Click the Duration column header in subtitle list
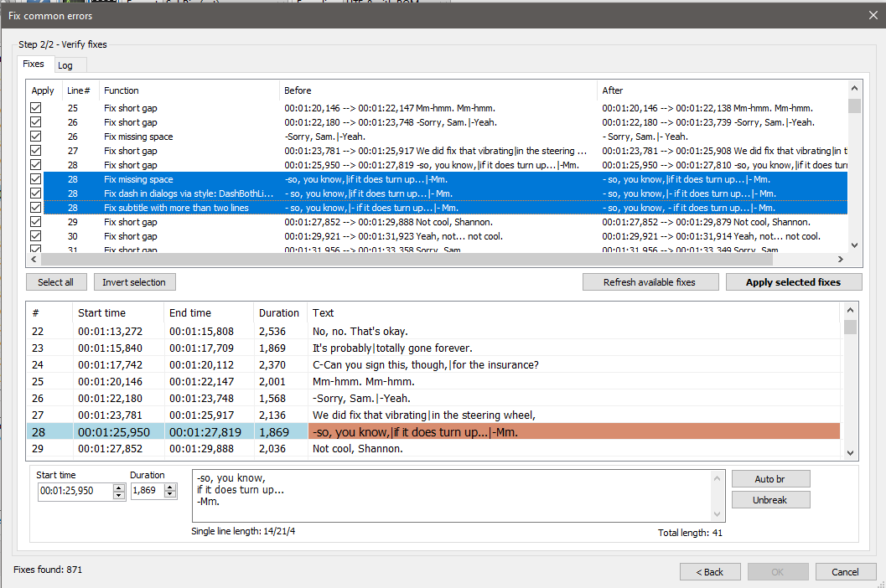This screenshot has height=588, width=886. click(279, 313)
